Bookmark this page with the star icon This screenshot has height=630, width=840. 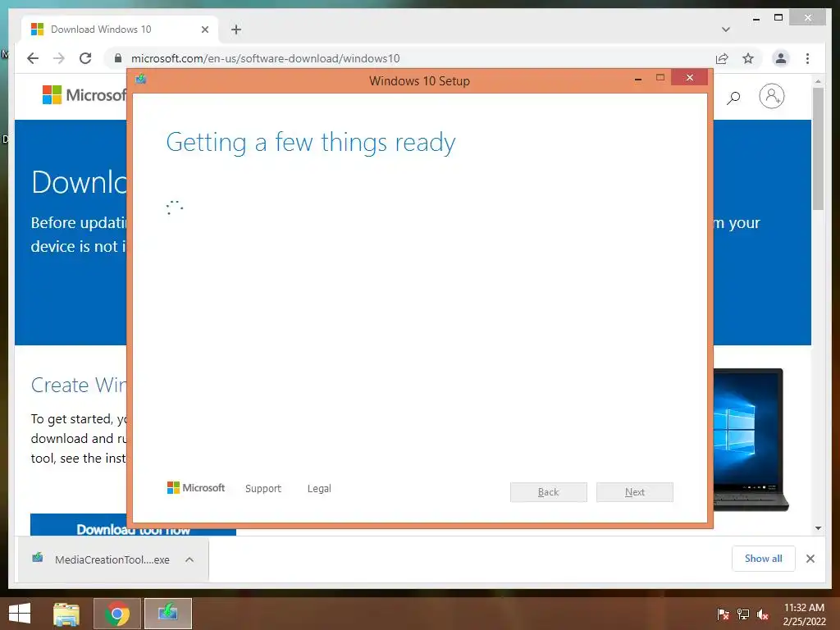coord(748,58)
